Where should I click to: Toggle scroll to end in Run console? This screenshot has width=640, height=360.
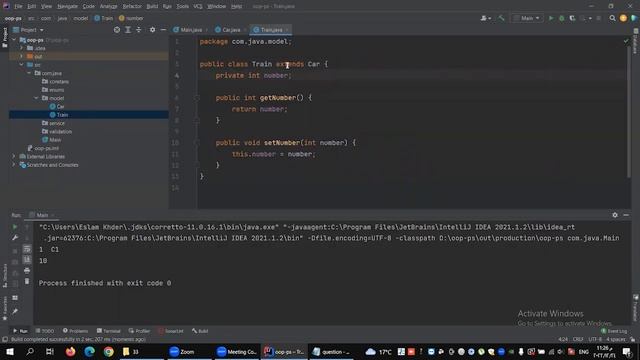pyautogui.click(x=27, y=260)
